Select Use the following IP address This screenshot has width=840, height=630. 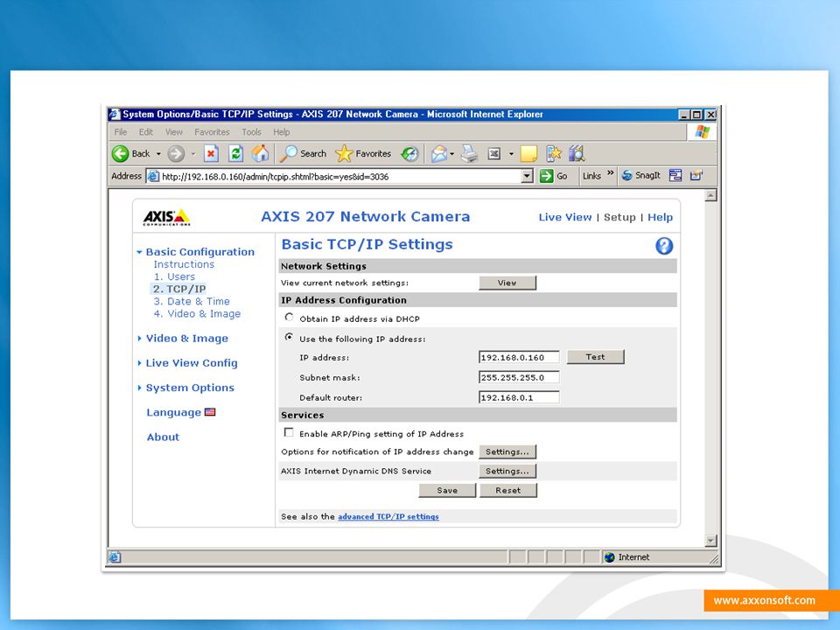290,338
